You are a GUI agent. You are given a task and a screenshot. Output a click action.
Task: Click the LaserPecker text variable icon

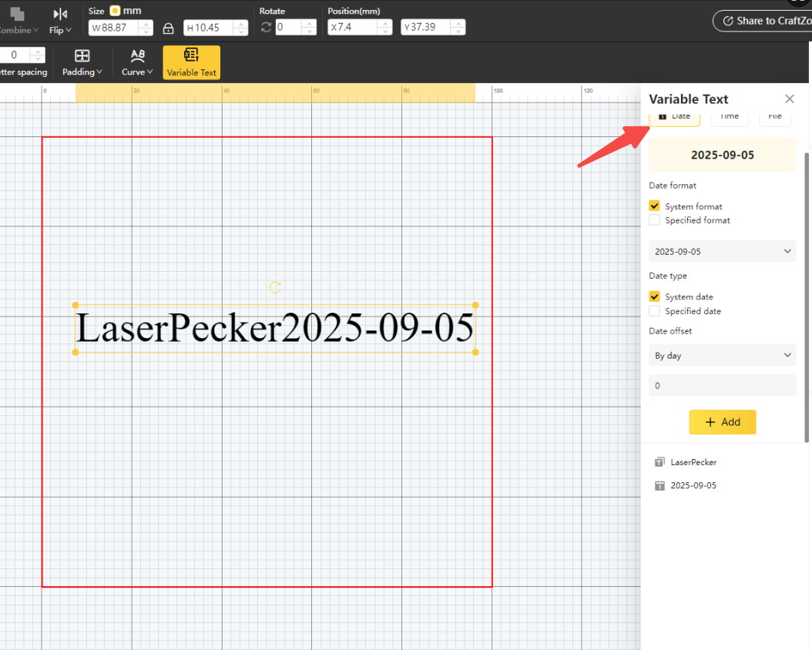[659, 462]
